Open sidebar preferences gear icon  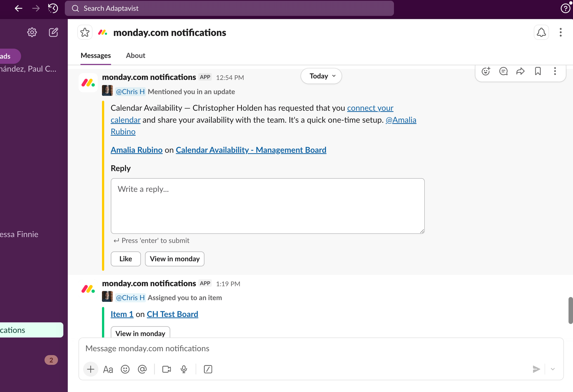point(32,32)
